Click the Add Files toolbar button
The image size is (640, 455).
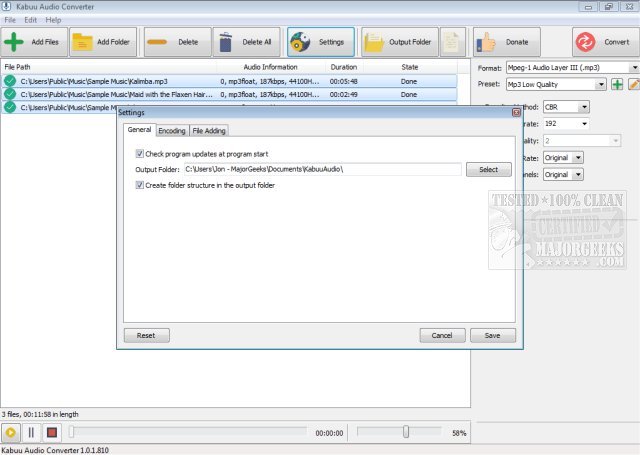(34, 42)
